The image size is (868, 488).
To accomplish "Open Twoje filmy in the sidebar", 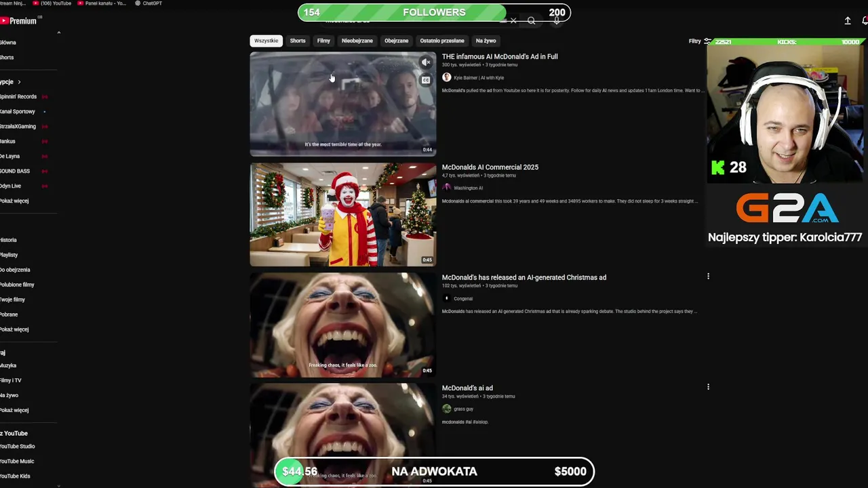I will pyautogui.click(x=12, y=300).
